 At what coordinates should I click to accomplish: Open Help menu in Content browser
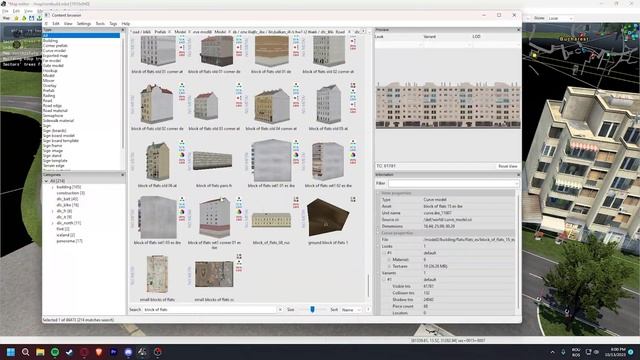click(126, 24)
